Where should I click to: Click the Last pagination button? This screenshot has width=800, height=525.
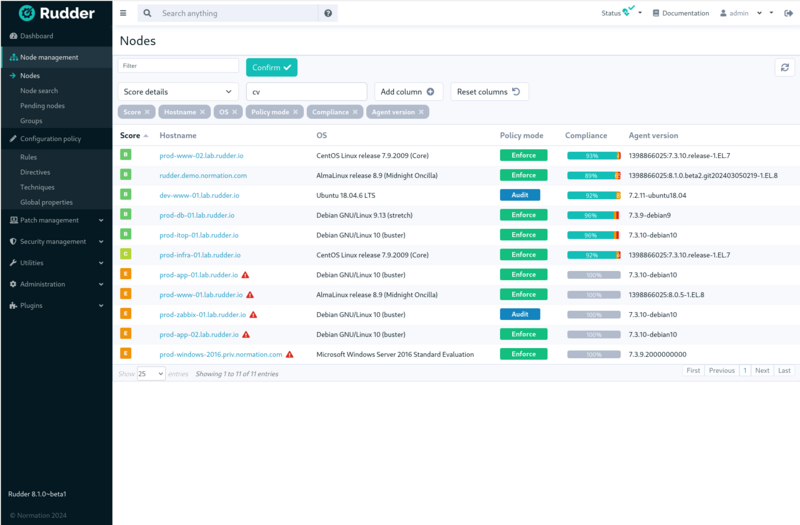click(784, 370)
